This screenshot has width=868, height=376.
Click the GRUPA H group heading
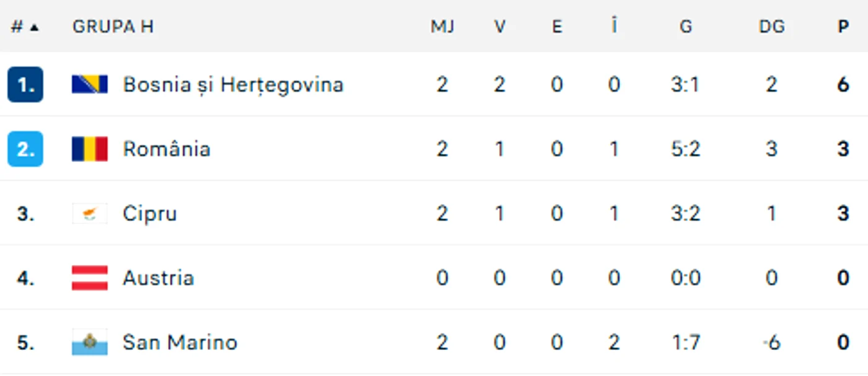[x=113, y=27]
